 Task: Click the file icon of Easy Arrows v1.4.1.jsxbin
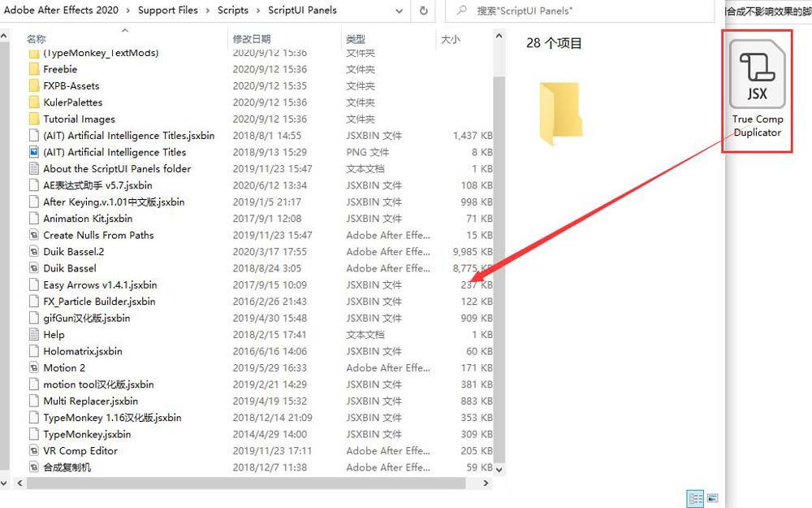tap(34, 284)
